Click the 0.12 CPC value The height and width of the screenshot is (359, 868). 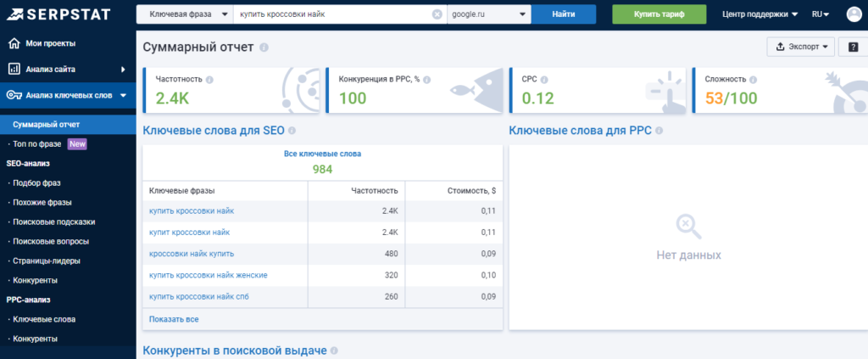click(x=538, y=98)
